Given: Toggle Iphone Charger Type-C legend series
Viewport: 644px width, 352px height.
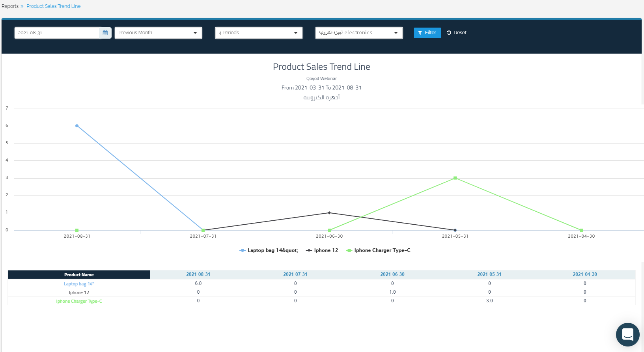Looking at the screenshot, I should click(382, 250).
